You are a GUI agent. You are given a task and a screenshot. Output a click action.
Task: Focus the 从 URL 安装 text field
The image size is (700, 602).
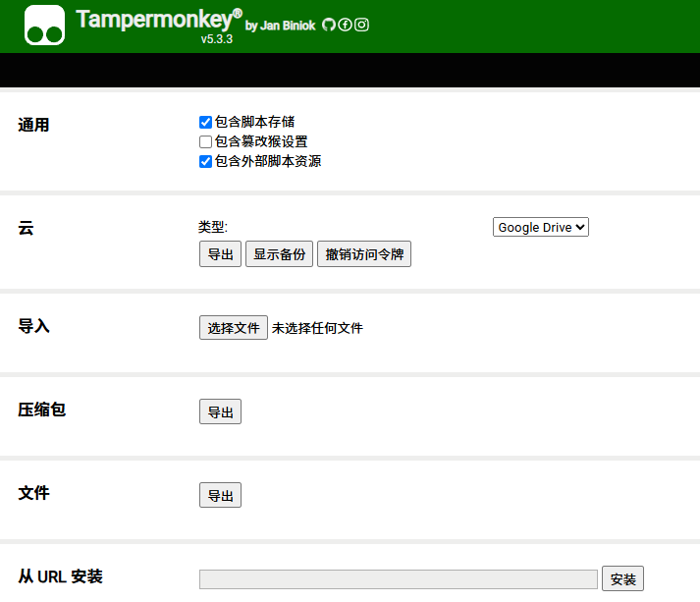point(398,579)
